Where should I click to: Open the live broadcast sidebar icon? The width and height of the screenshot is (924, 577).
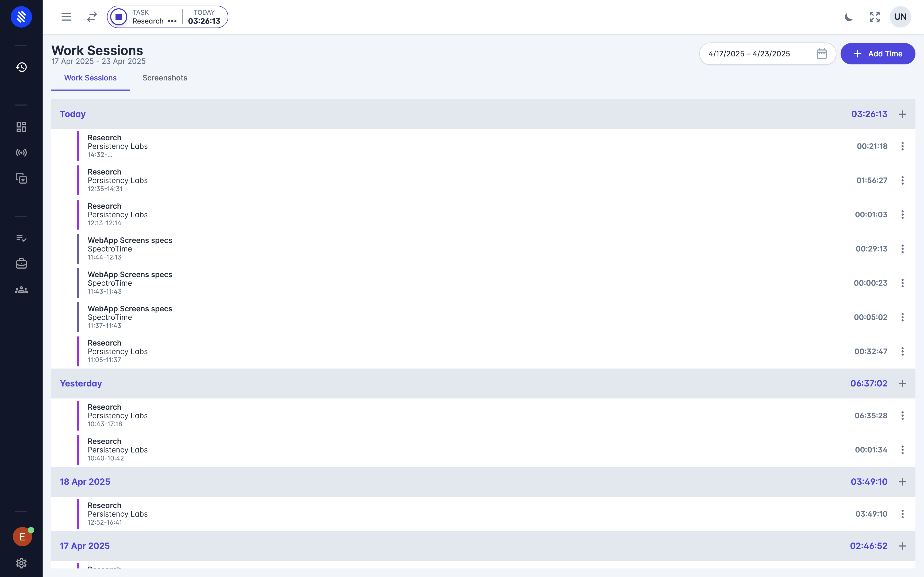(x=21, y=153)
